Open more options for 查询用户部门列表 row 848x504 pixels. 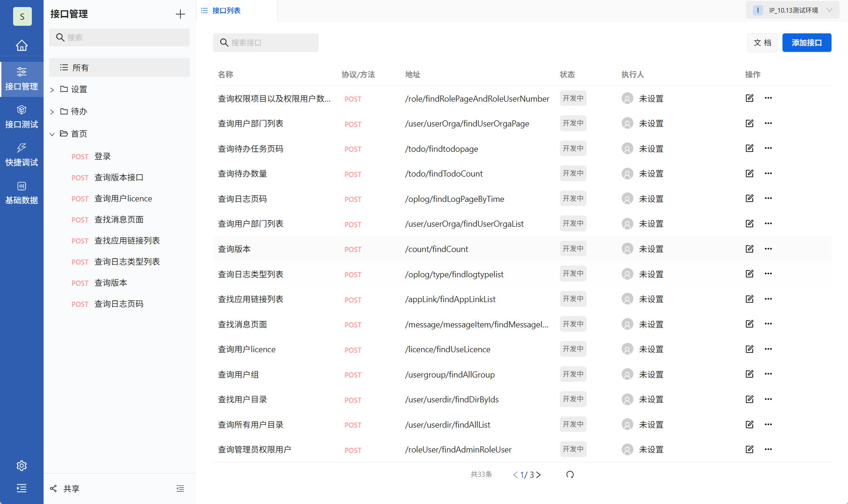(768, 123)
